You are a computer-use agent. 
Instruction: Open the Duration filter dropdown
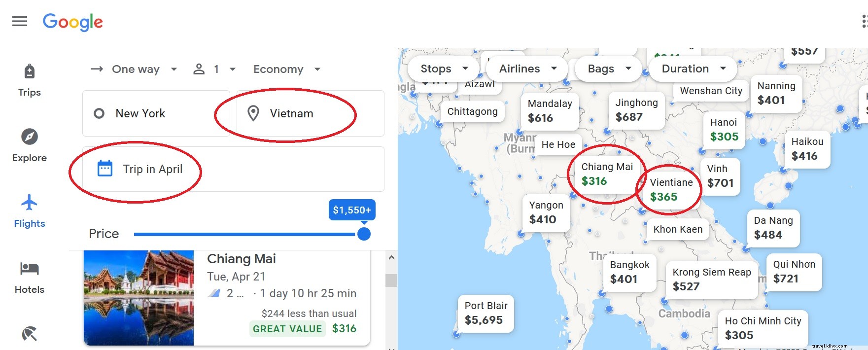[x=692, y=69]
